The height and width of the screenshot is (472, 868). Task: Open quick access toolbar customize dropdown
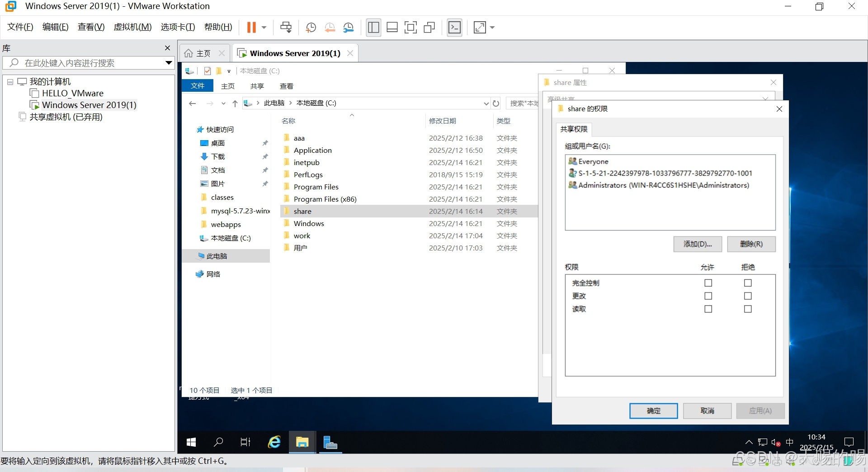tap(229, 71)
